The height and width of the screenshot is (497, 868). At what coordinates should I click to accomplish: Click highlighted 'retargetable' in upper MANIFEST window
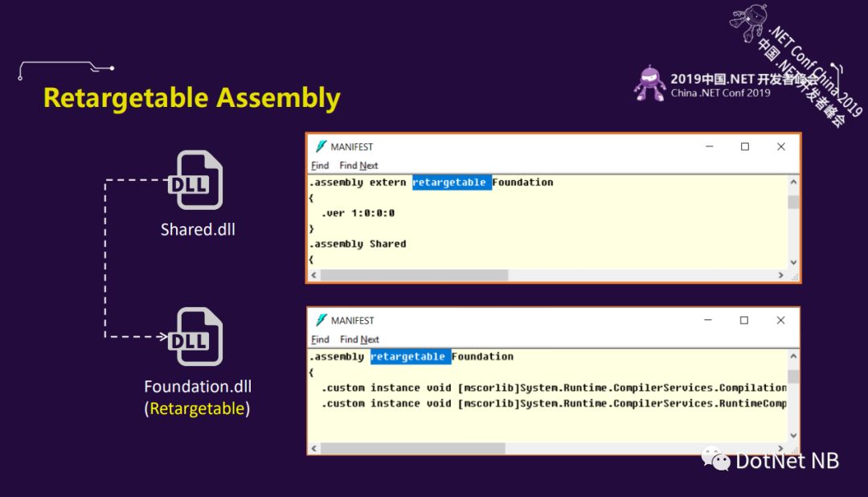click(x=452, y=183)
